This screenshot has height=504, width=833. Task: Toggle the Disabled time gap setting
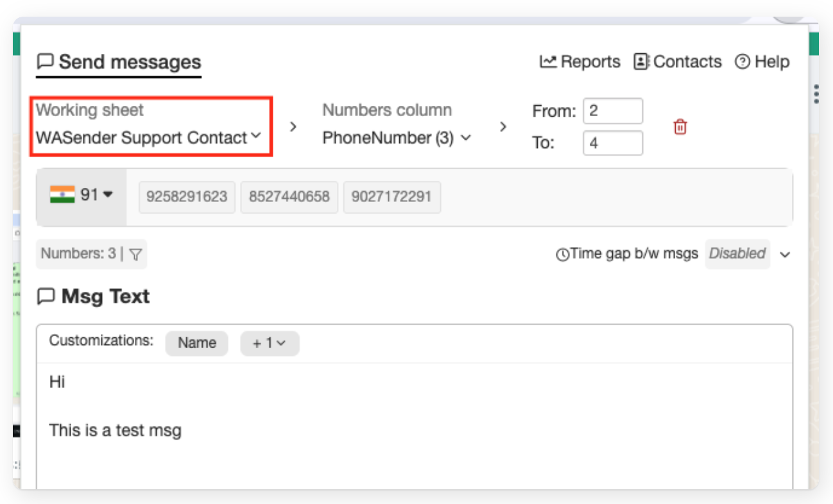click(x=737, y=254)
